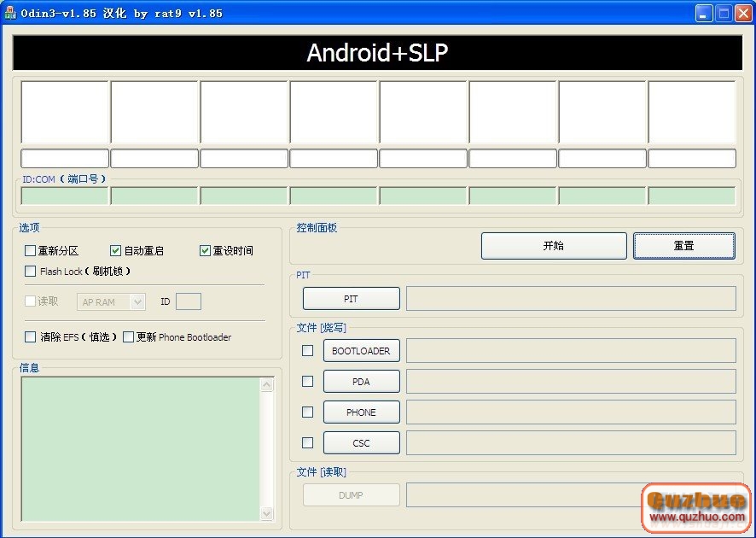Tick the checkbox beside PDA
The width and height of the screenshot is (756, 538).
coord(308,382)
